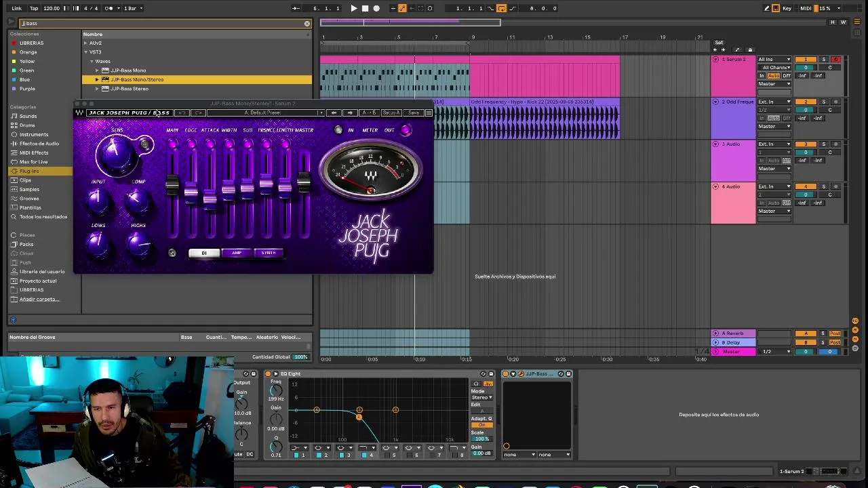Image resolution: width=868 pixels, height=488 pixels.
Task: Select the DI mode button in JJP plugin
Action: [x=204, y=253]
